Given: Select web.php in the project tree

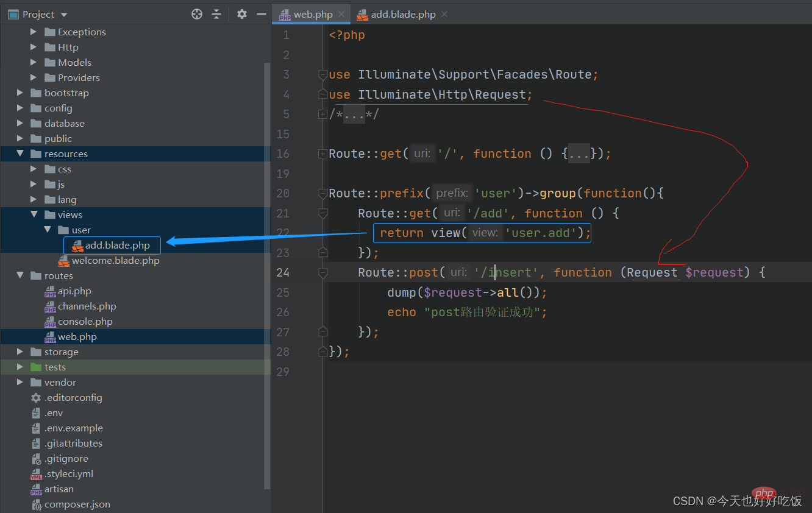Looking at the screenshot, I should click(x=77, y=336).
